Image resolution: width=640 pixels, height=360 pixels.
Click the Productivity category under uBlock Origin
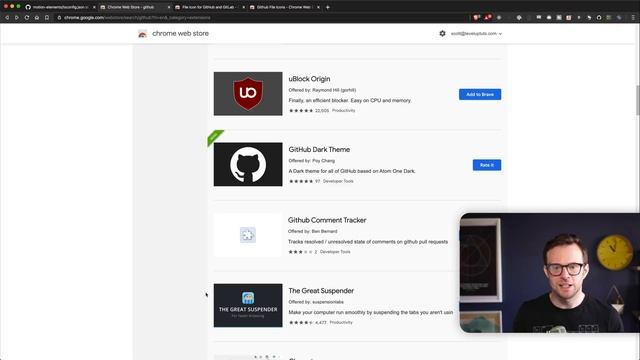(x=343, y=111)
